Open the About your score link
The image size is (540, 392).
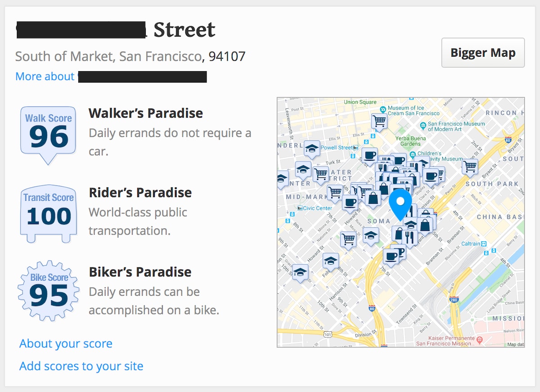click(x=66, y=343)
